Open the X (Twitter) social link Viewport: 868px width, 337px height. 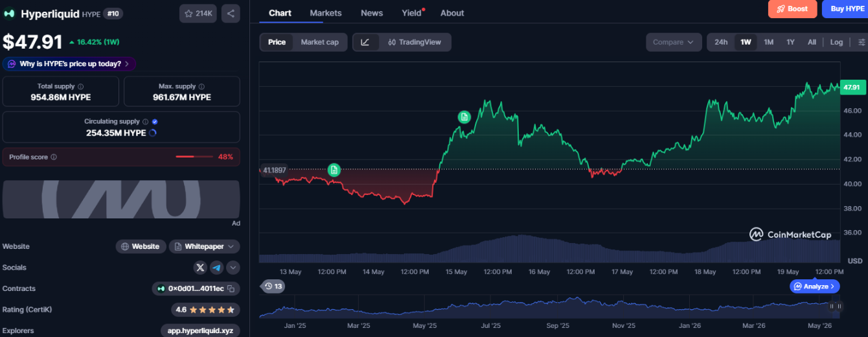[x=200, y=267]
